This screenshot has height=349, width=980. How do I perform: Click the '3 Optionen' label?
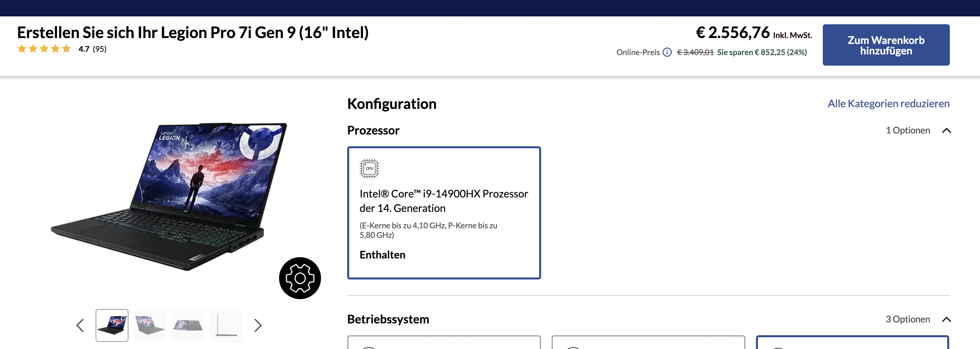click(908, 319)
